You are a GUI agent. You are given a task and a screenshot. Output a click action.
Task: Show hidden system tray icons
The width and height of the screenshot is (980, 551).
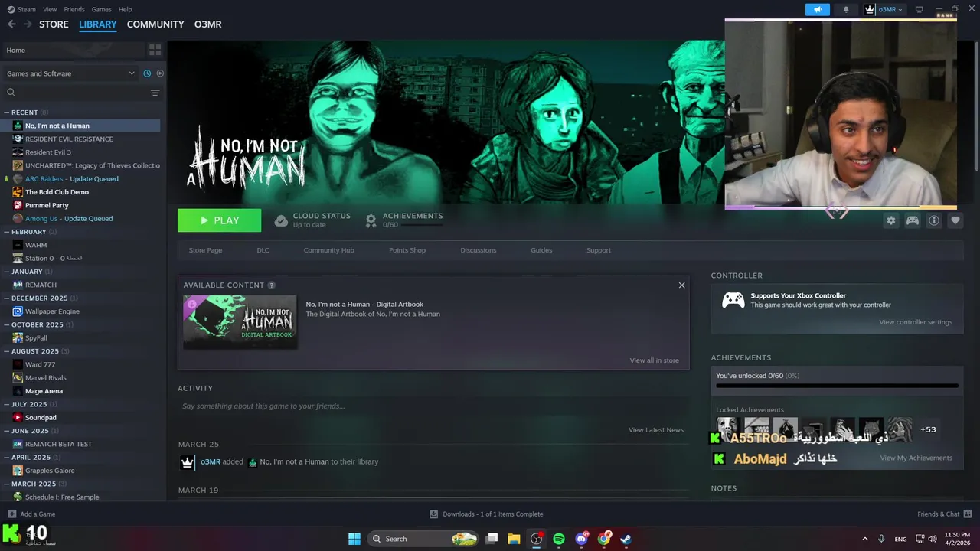(865, 539)
